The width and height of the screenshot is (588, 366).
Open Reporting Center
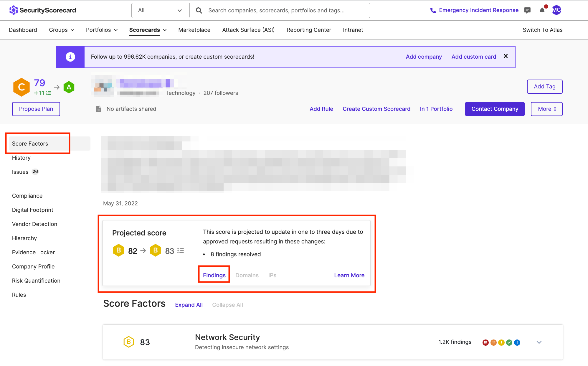[x=309, y=30]
